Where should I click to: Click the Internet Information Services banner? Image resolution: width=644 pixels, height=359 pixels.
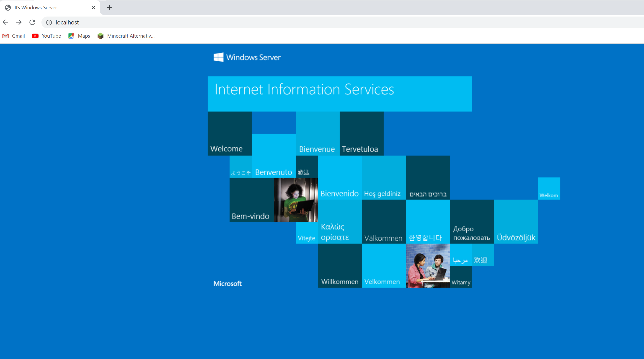[339, 94]
